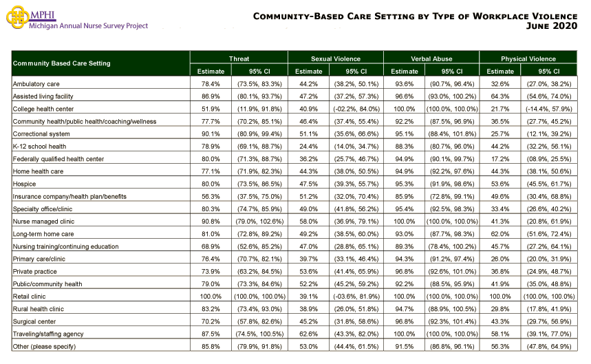Click Other row Physical Violence CI (47.8%, 64.9%)
The width and height of the screenshot is (591, 364).
[549, 346]
